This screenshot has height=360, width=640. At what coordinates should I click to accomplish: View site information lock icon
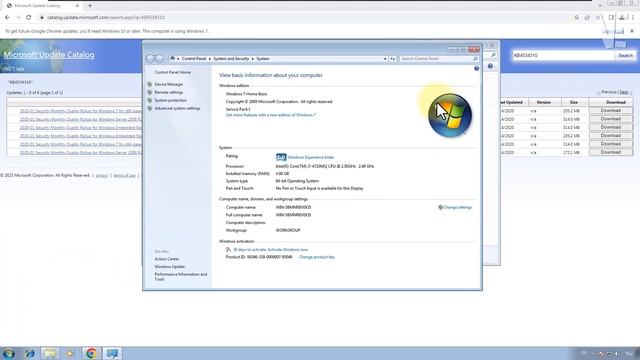click(42, 18)
